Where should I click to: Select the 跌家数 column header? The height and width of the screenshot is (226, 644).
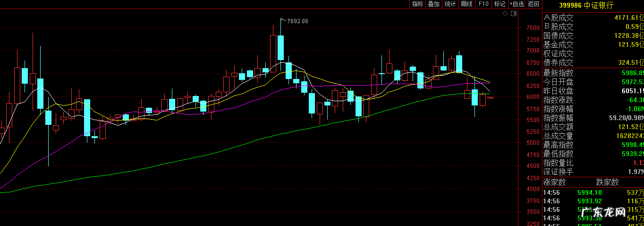click(607, 183)
